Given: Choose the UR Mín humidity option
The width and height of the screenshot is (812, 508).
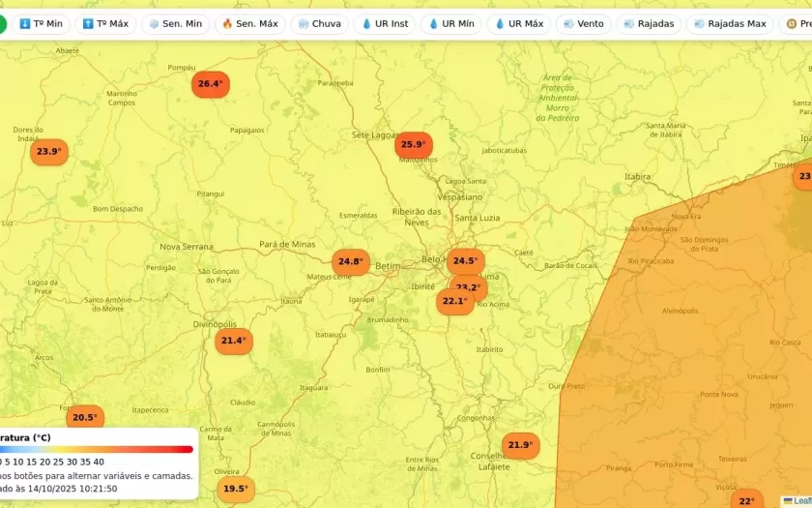Looking at the screenshot, I should (451, 23).
